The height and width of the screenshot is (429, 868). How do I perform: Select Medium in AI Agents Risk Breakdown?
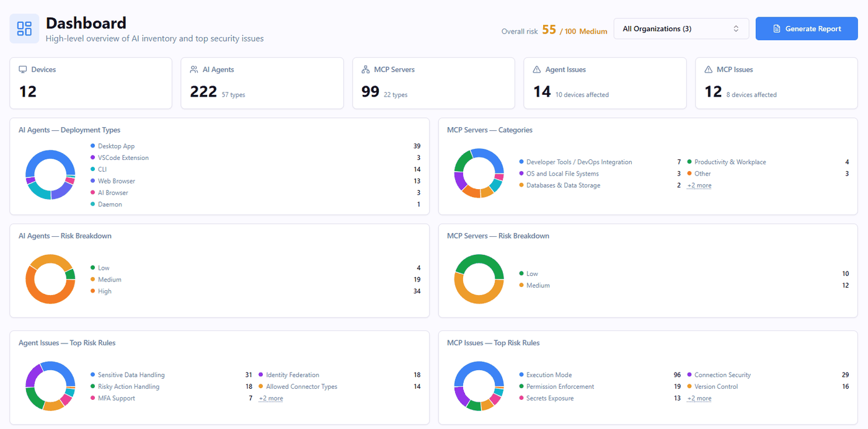click(x=255, y=280)
